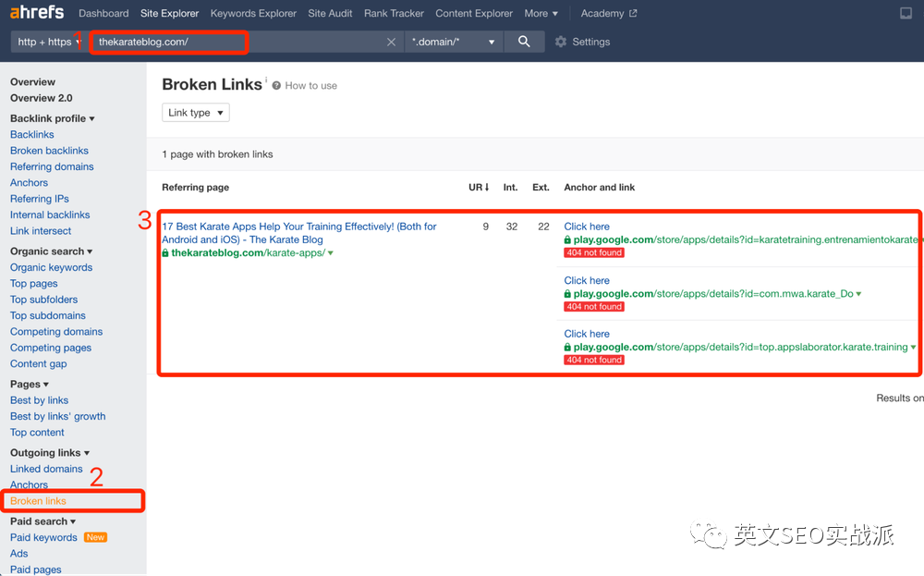
Task: Open Competing domains report
Action: click(56, 331)
